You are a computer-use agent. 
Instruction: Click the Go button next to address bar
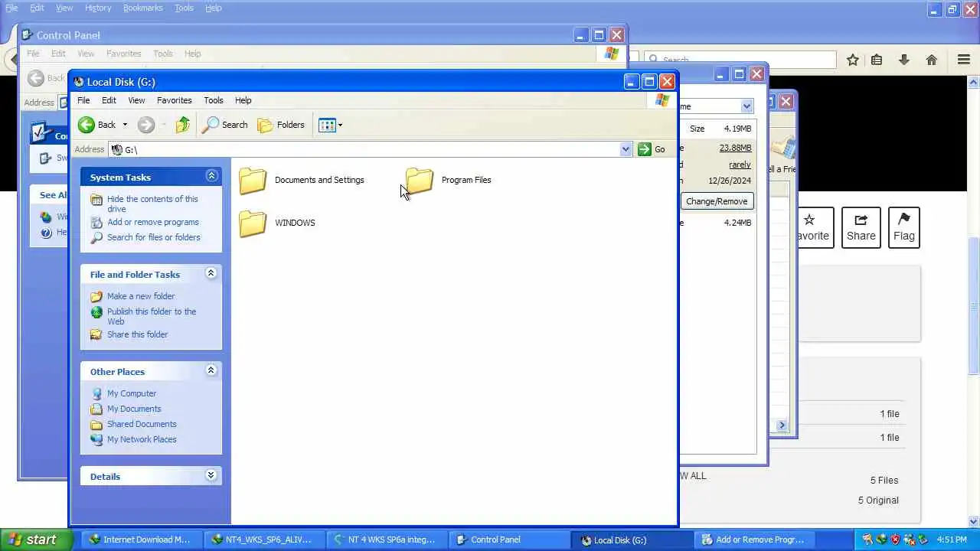[652, 149]
